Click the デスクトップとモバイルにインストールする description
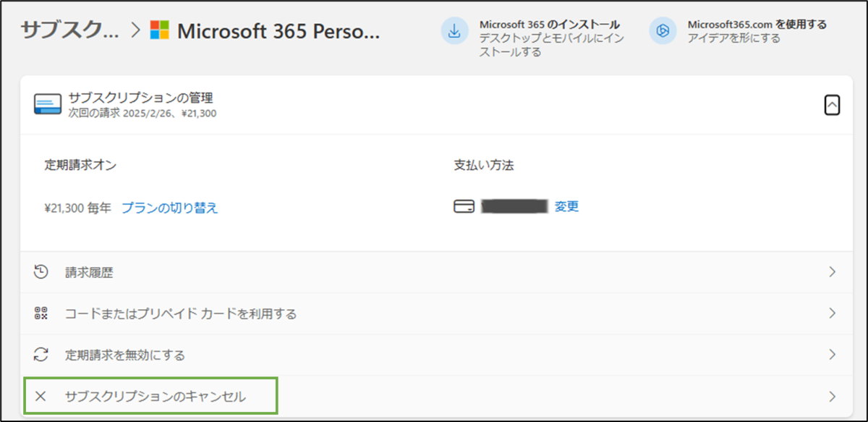This screenshot has width=868, height=422. click(551, 45)
